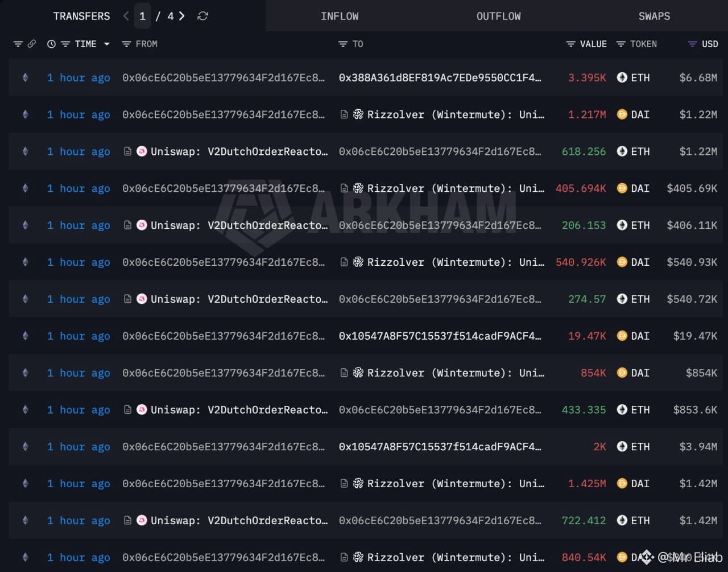This screenshot has width=728, height=572.
Task: Open Uniswap: V2DutchOrderReactor sender in the 618.256 ETH row
Action: tap(239, 151)
